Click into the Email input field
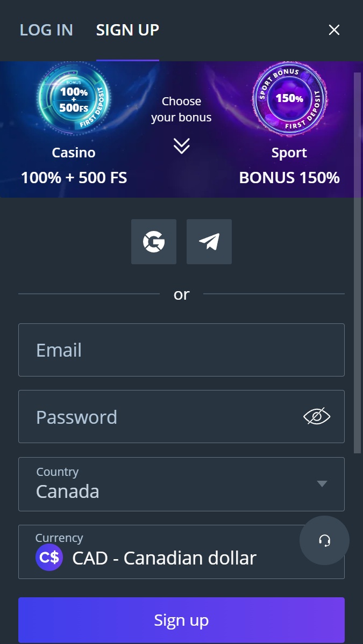The width and height of the screenshot is (363, 644). click(181, 350)
